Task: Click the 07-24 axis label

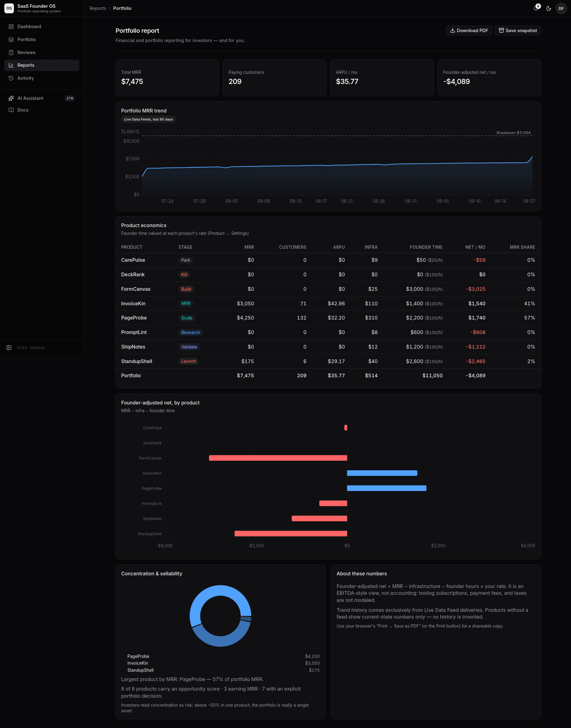Action: click(167, 201)
